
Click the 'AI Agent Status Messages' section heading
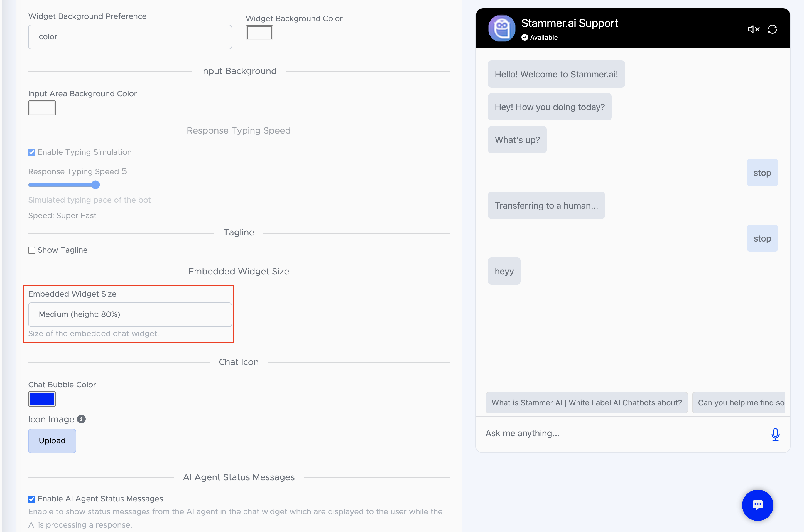pos(239,477)
